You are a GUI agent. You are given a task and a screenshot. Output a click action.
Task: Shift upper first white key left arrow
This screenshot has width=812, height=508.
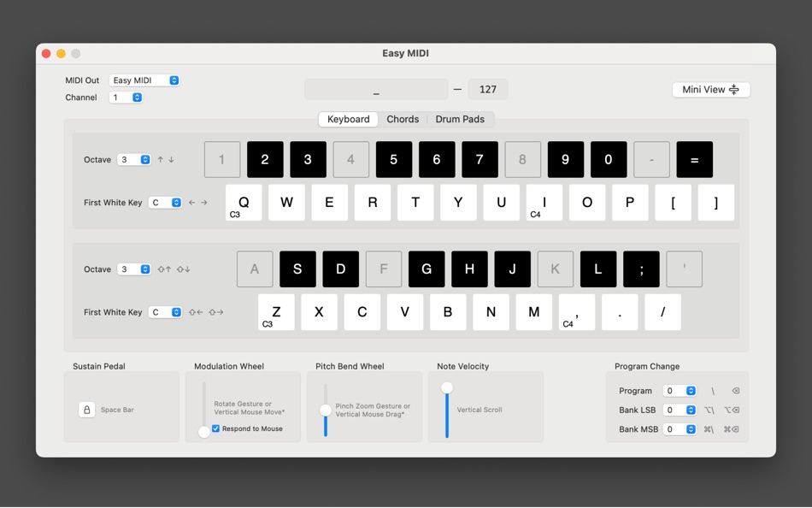[192, 203]
